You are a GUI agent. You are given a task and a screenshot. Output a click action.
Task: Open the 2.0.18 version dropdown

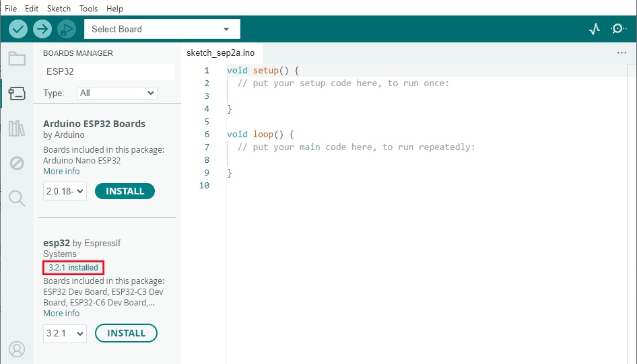click(65, 191)
